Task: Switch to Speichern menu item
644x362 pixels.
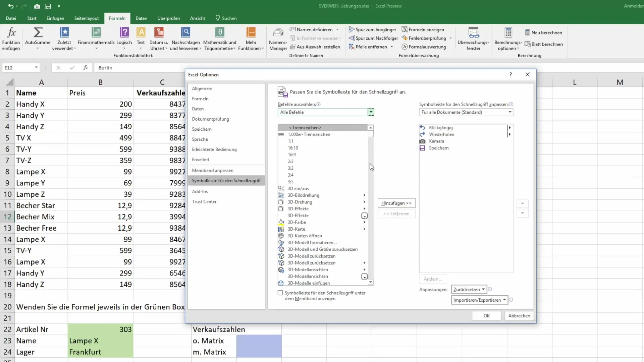Action: click(x=202, y=129)
